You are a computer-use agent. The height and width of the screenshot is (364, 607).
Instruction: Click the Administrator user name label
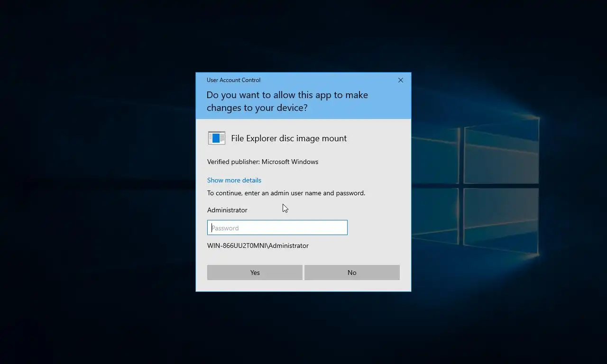pyautogui.click(x=227, y=210)
